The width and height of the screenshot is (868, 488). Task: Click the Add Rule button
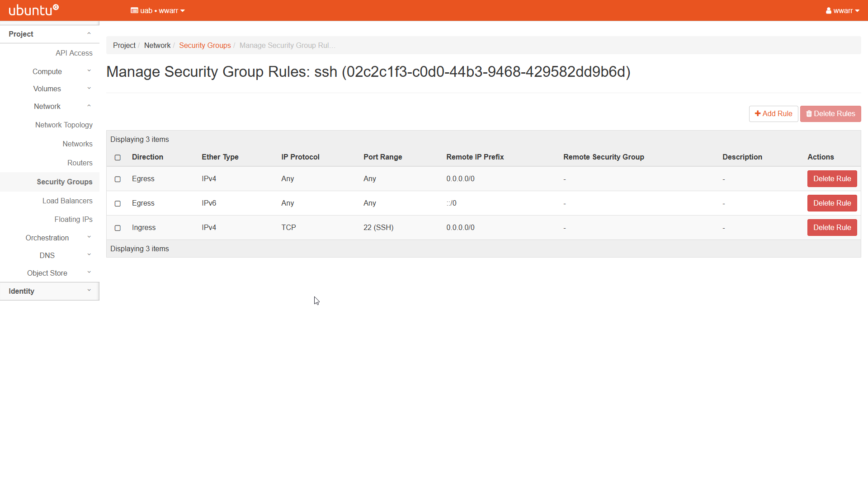tap(773, 114)
